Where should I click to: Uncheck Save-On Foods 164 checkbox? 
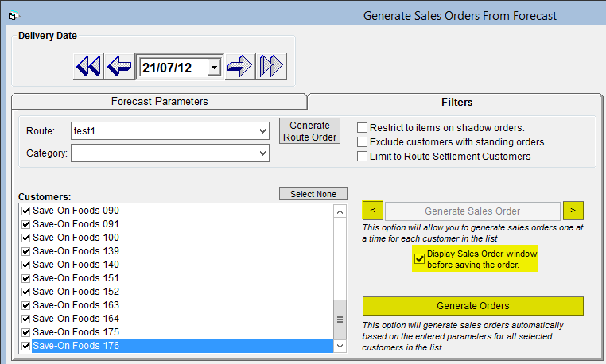point(26,319)
